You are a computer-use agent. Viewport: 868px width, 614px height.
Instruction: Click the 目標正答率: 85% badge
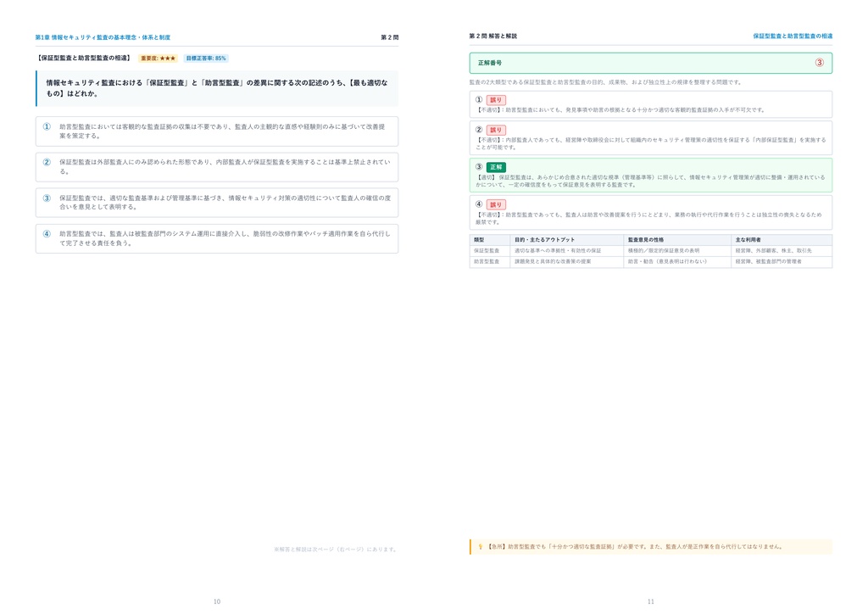pos(206,59)
